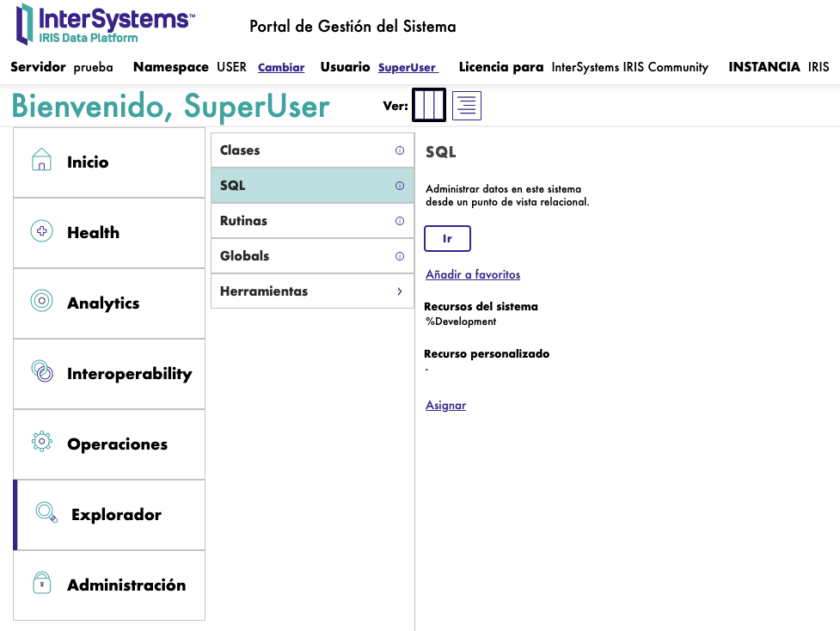
Task: Click the info icon next to Globals
Action: pyautogui.click(x=400, y=256)
